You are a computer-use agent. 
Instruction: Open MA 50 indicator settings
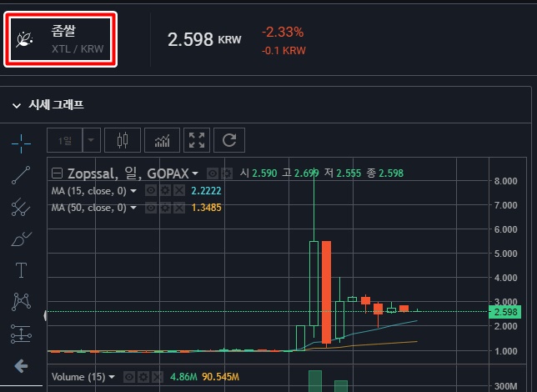(165, 208)
